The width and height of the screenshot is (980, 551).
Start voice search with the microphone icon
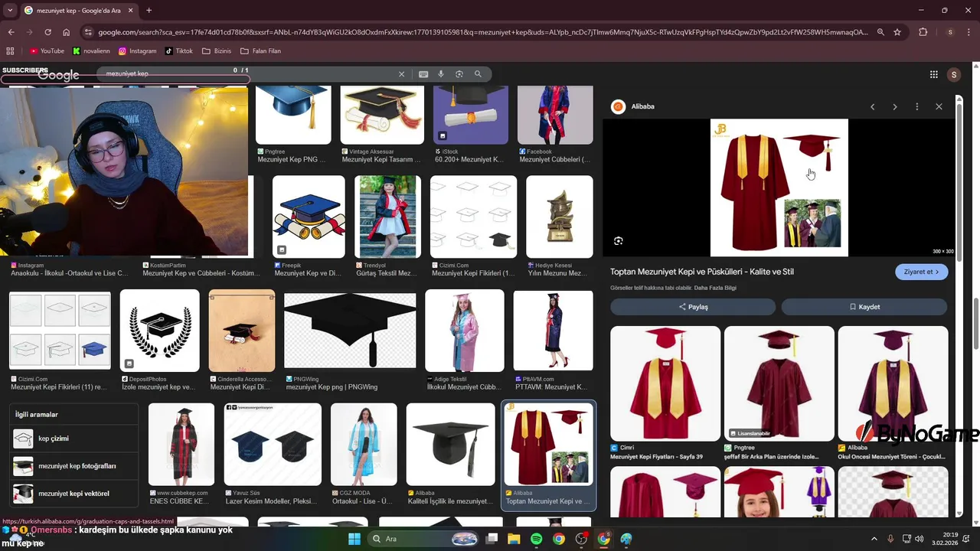(x=441, y=74)
